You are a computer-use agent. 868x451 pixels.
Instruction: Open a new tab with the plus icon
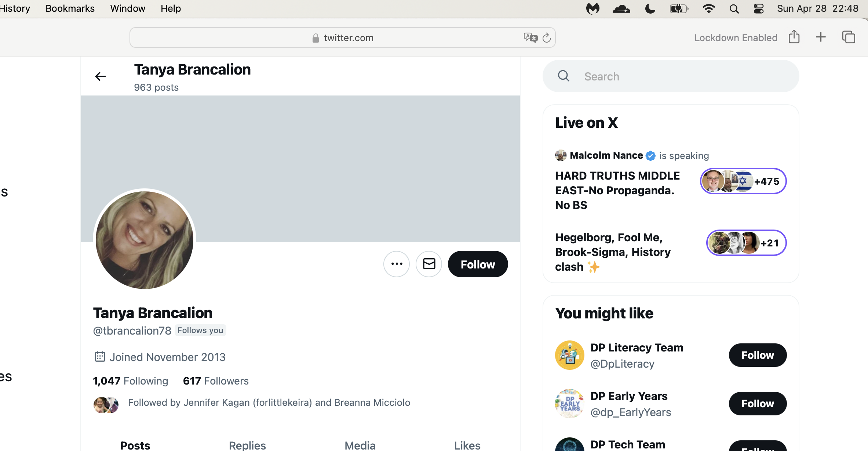[x=821, y=37]
